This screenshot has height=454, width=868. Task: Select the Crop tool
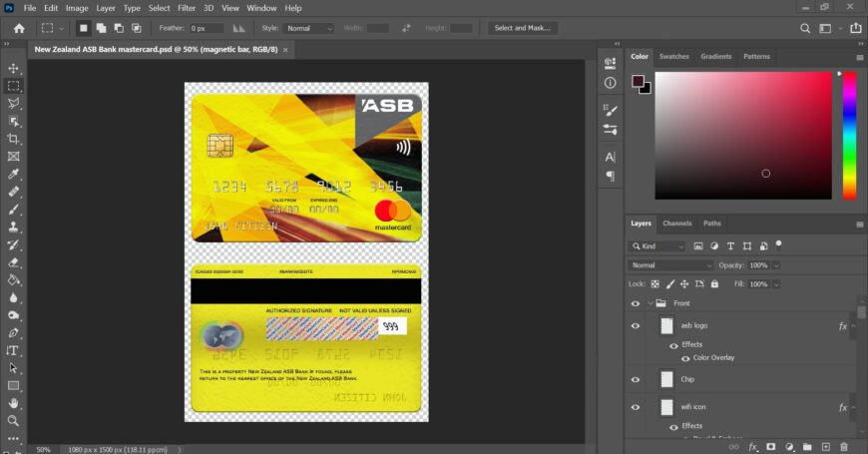(x=13, y=139)
